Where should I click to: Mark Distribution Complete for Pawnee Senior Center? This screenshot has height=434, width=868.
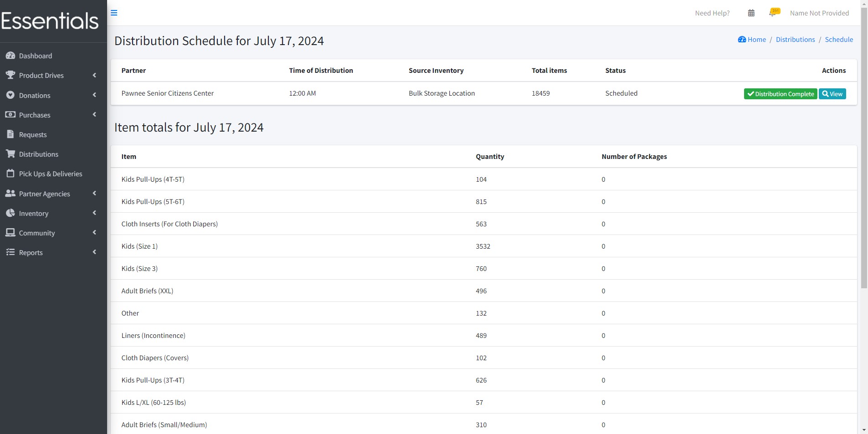click(x=781, y=94)
